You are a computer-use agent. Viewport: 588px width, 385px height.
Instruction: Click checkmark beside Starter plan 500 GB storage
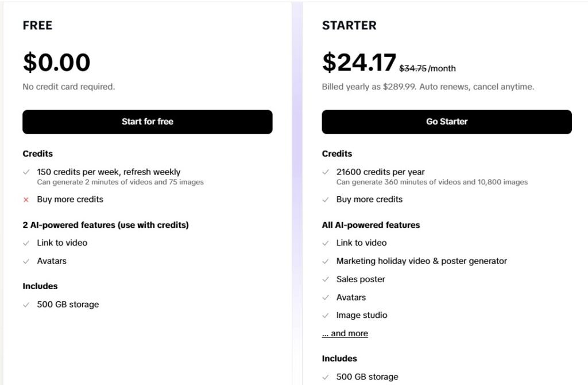(325, 377)
